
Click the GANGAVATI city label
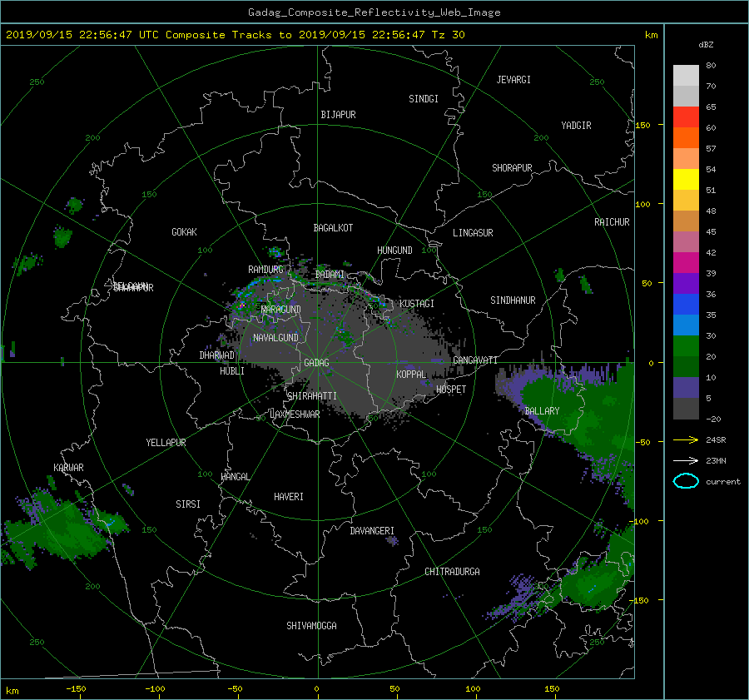click(475, 360)
